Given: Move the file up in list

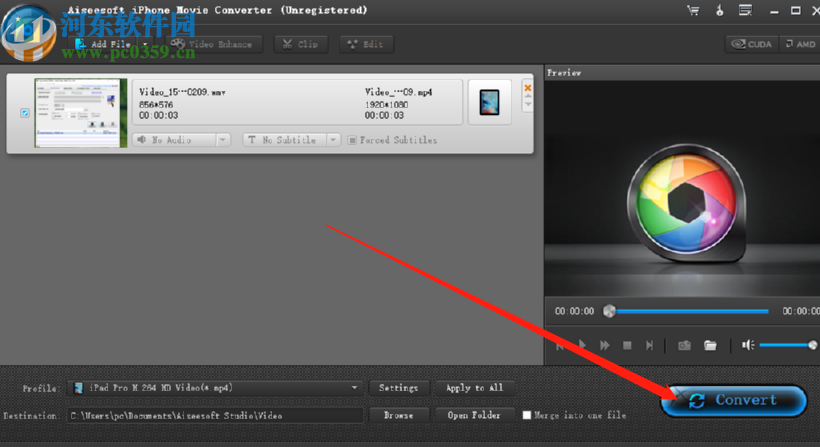Looking at the screenshot, I should [528, 97].
